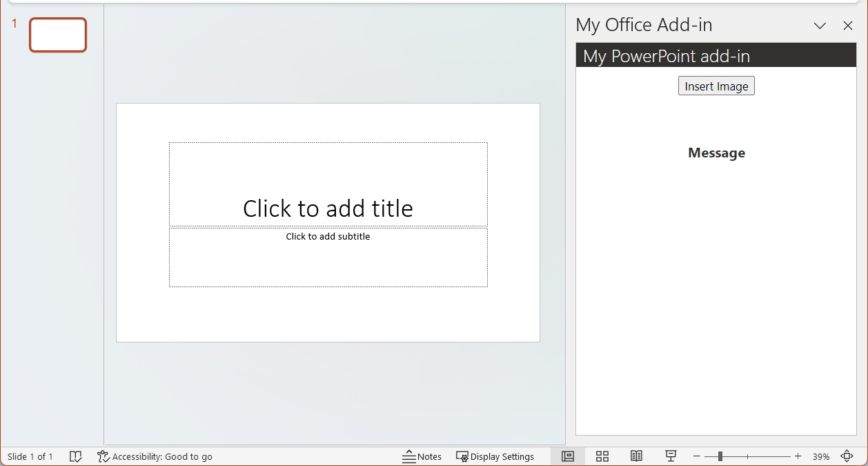Close the My Office Add-in task pane
Viewport: 868px width, 466px height.
(848, 26)
